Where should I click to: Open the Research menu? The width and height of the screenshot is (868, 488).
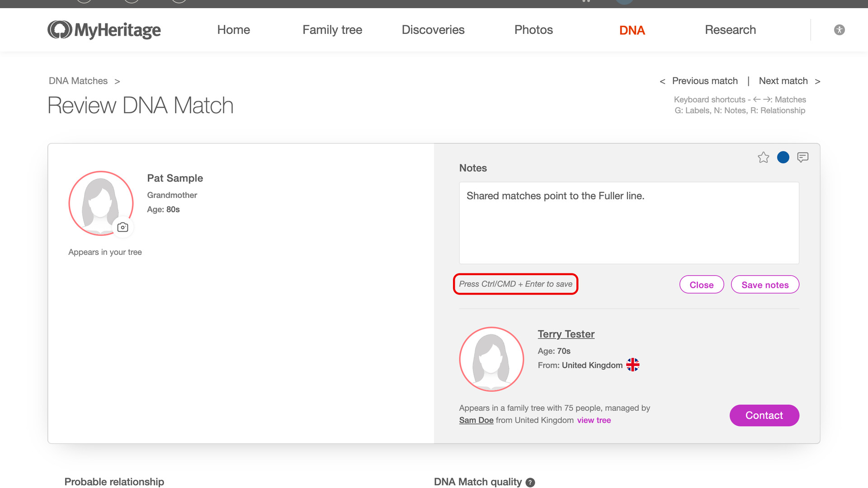tap(730, 30)
